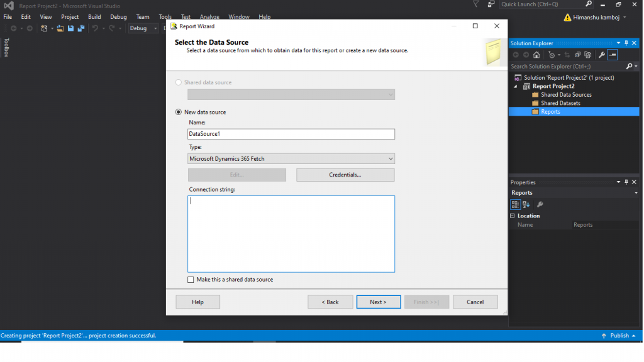This screenshot has height=362, width=644.
Task: Select the New data source radio button
Action: tap(179, 112)
